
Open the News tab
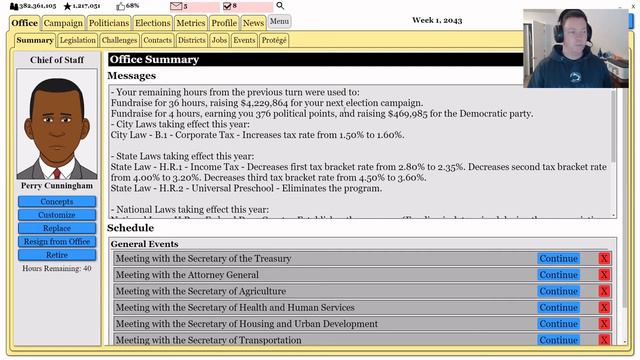tap(253, 23)
